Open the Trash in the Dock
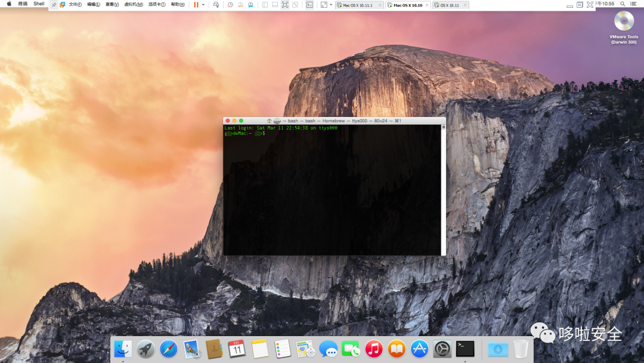The image size is (644, 363). pyautogui.click(x=521, y=349)
